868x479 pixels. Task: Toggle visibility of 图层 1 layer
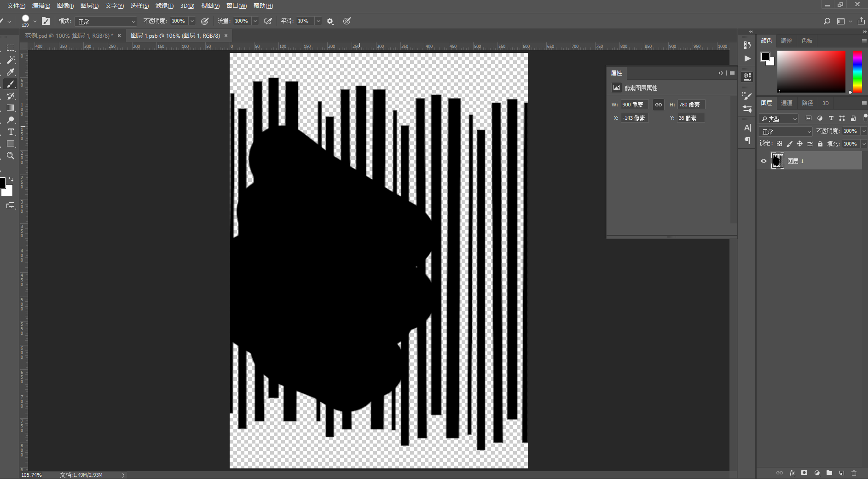[764, 161]
